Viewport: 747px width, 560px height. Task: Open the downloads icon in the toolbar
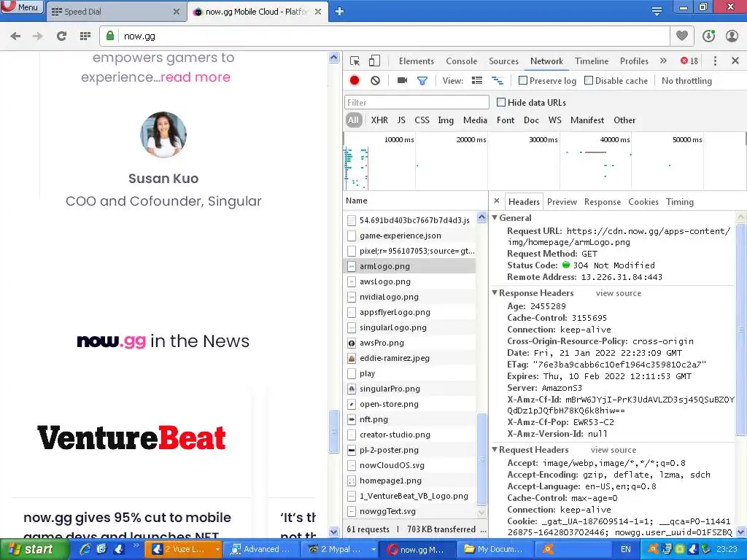click(708, 36)
